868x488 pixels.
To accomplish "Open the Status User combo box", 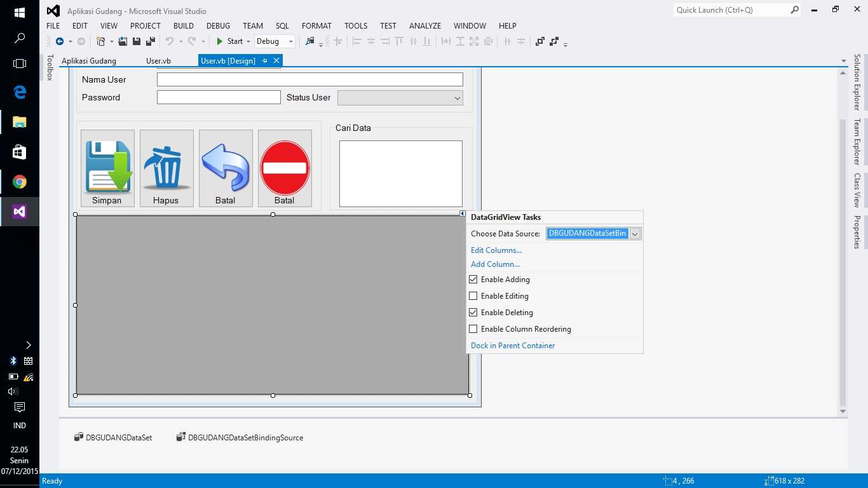I will (400, 98).
